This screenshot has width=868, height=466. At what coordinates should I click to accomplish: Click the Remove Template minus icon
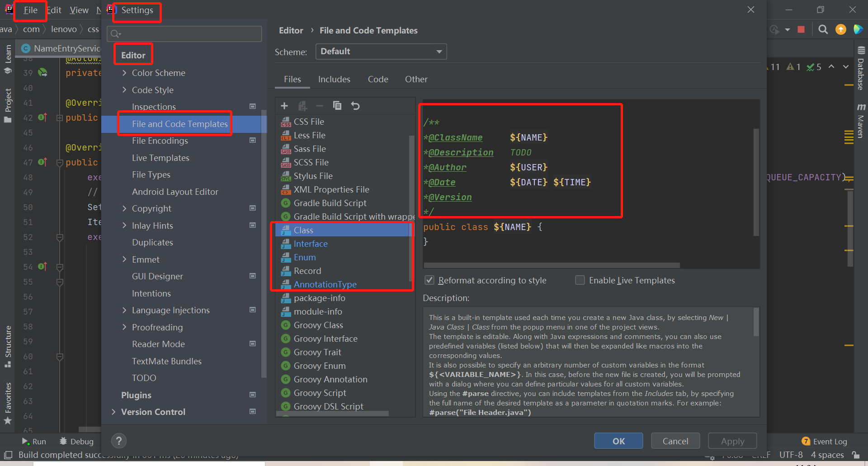tap(320, 106)
